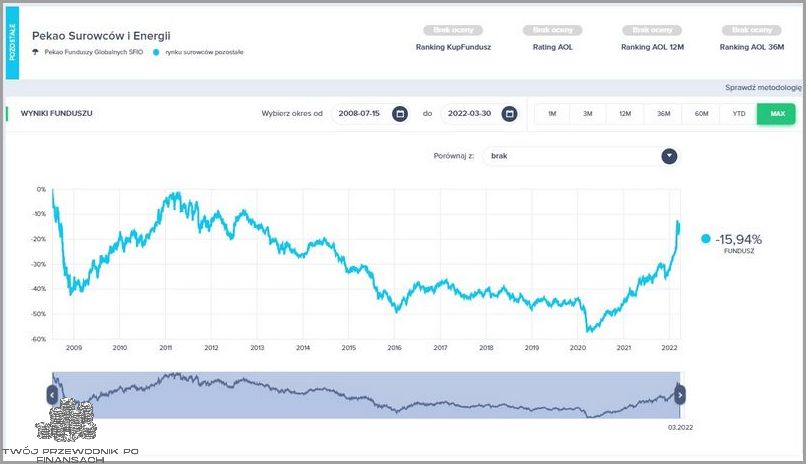Screen dimensions: 806x464
Task: Open calendar picker for end date 2022-03-30
Action: [x=509, y=114]
